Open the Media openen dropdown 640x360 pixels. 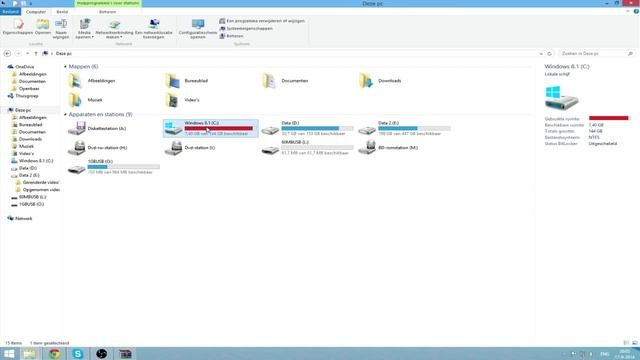pyautogui.click(x=84, y=29)
